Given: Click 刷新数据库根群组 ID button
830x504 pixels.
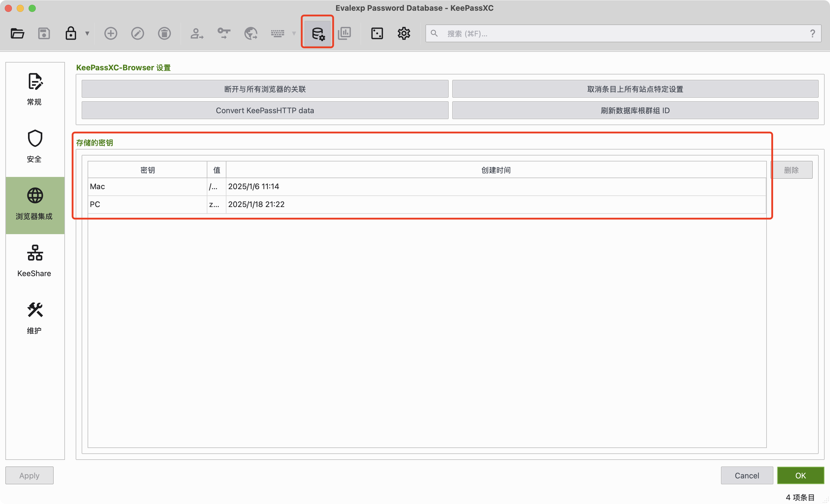Looking at the screenshot, I should tap(635, 111).
